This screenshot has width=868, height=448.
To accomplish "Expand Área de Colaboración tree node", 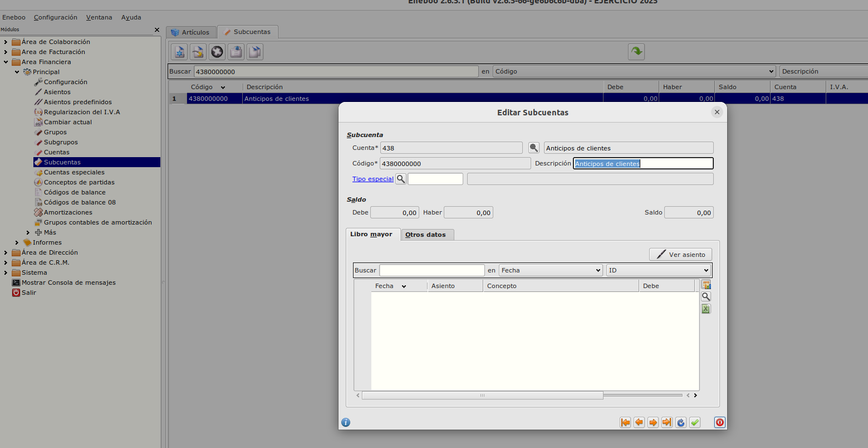I will [6, 42].
